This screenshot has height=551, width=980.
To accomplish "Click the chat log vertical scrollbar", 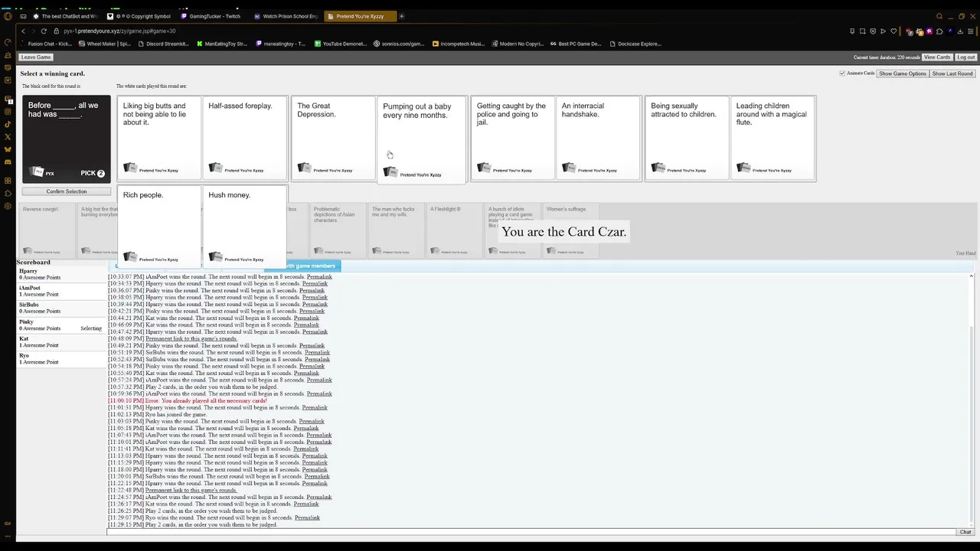I will (x=972, y=400).
